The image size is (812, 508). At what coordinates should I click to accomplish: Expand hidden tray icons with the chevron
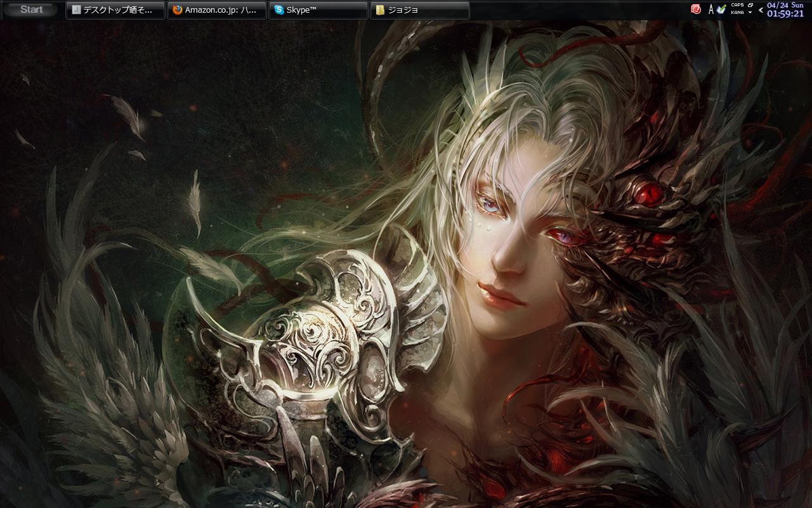click(x=761, y=10)
